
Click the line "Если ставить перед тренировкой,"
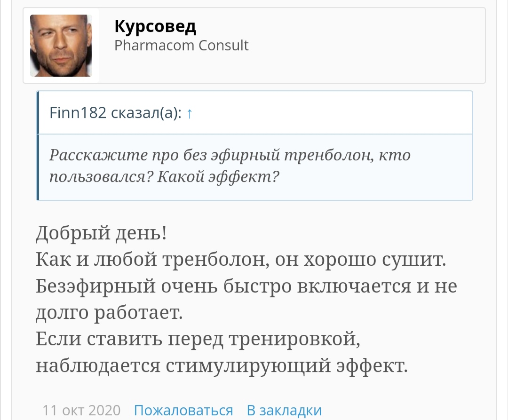click(198, 339)
